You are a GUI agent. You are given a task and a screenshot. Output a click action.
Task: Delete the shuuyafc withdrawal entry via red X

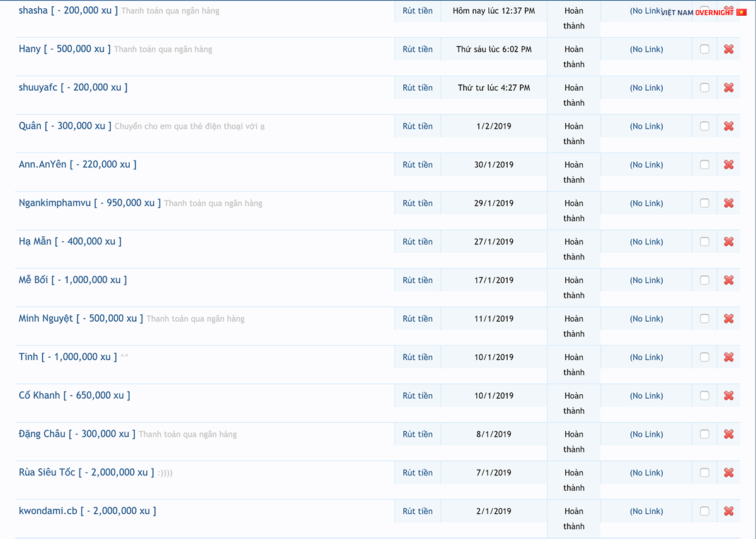tap(729, 88)
